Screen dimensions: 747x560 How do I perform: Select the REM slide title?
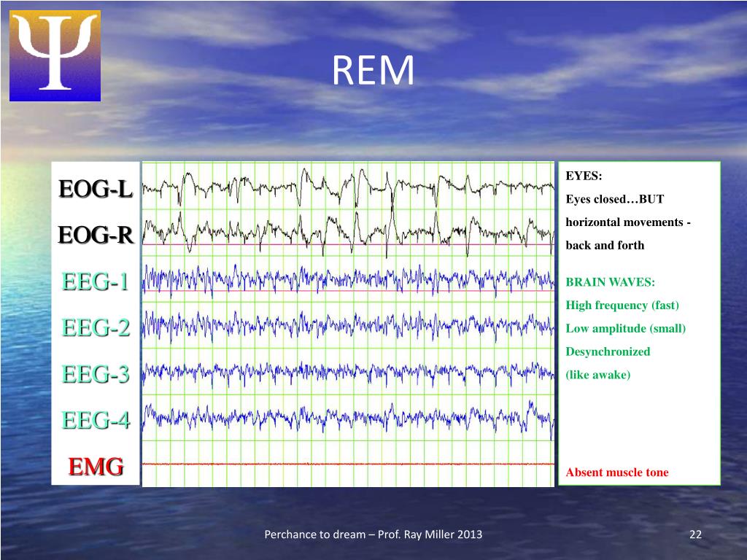click(373, 71)
